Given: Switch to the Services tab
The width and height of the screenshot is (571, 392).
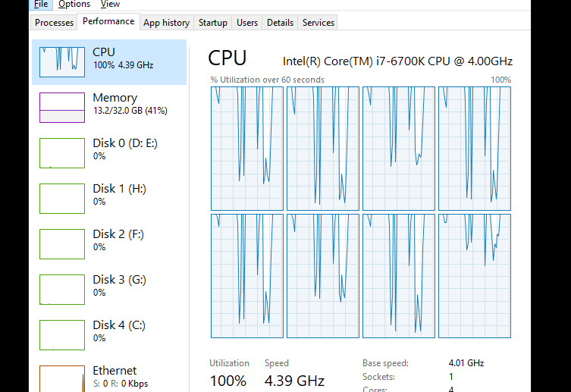Looking at the screenshot, I should click(x=318, y=23).
